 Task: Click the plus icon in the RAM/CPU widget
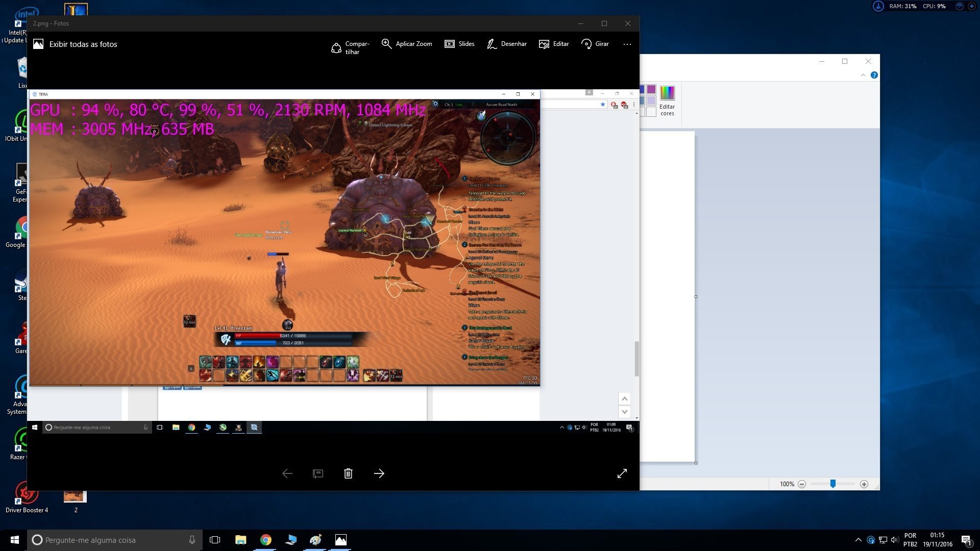[x=972, y=6]
